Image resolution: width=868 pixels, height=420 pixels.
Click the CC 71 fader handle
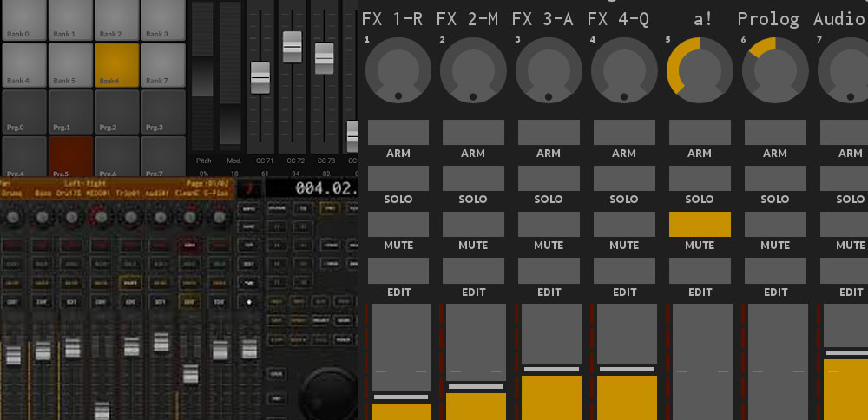click(260, 77)
